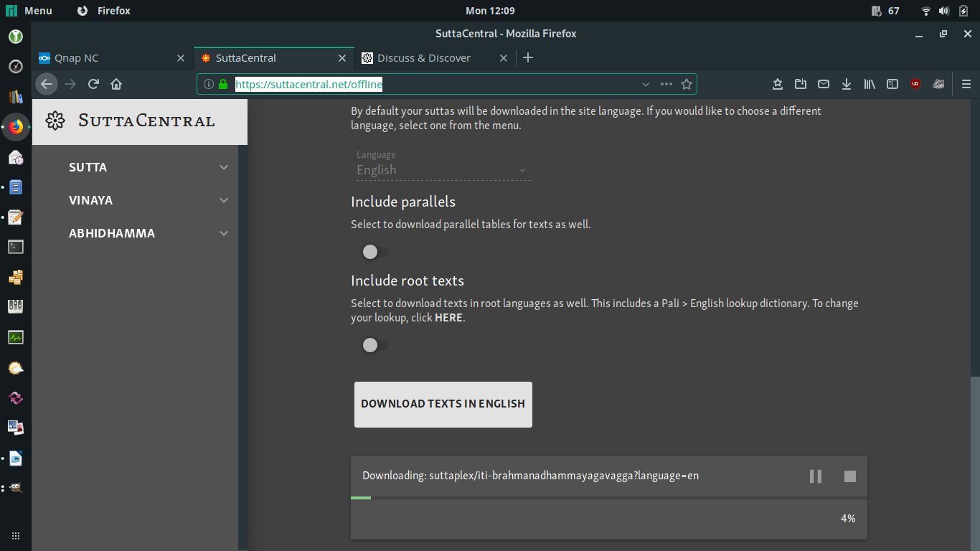Viewport: 980px width, 551px height.
Task: Open the bookshelf app in dock
Action: tap(16, 97)
